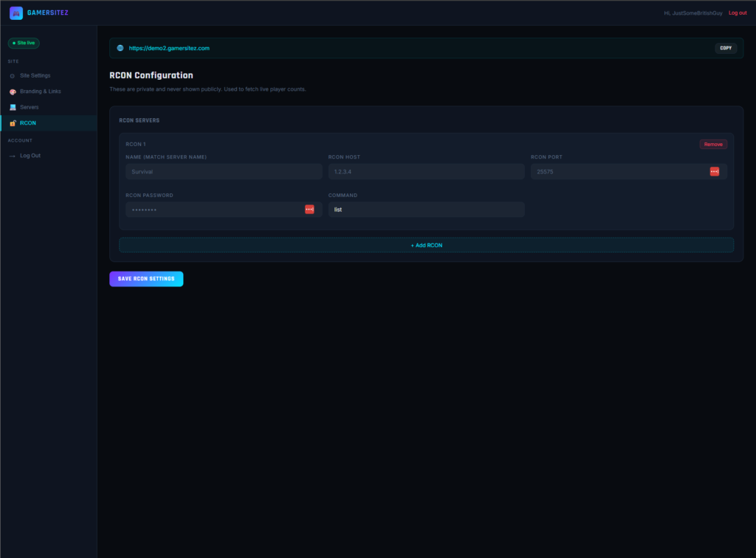The width and height of the screenshot is (756, 558).
Task: Click the Servers computer icon in sidebar
Action: [13, 107]
